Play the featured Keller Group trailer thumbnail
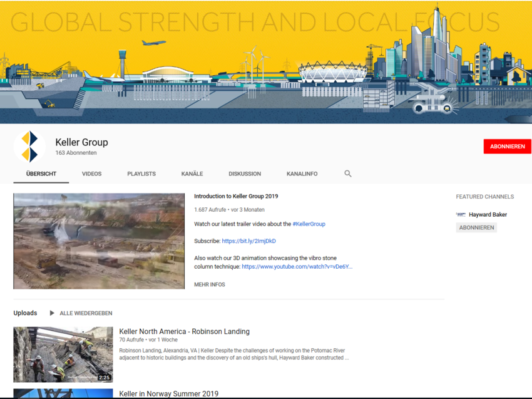The image size is (532, 399). click(x=99, y=241)
